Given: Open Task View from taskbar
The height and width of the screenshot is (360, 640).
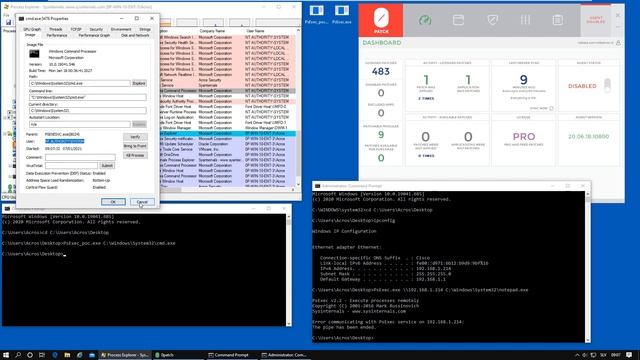Looking at the screenshot, I should (x=42, y=355).
